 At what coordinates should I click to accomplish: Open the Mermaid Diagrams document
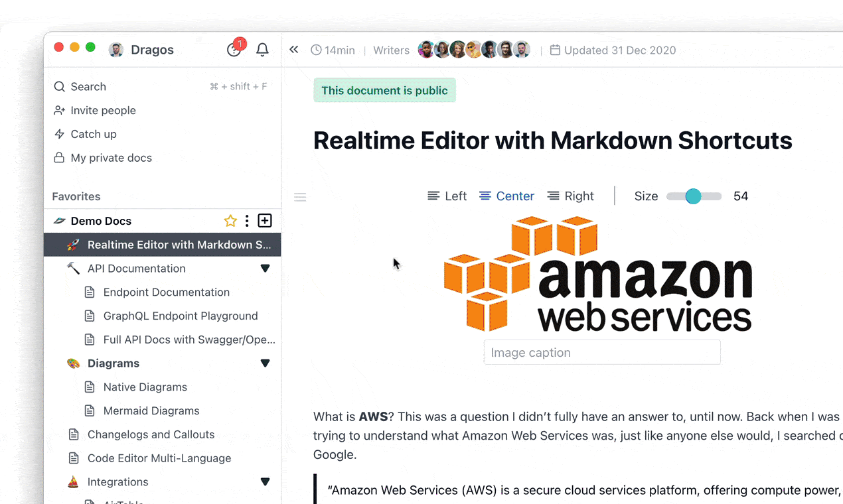click(x=151, y=410)
